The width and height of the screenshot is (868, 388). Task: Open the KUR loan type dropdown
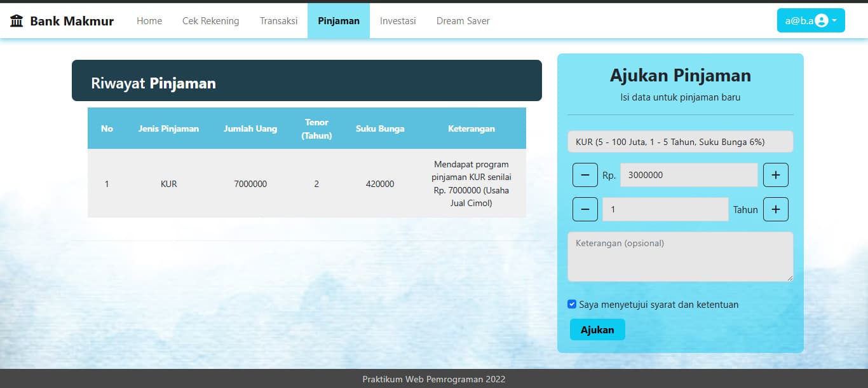point(680,141)
